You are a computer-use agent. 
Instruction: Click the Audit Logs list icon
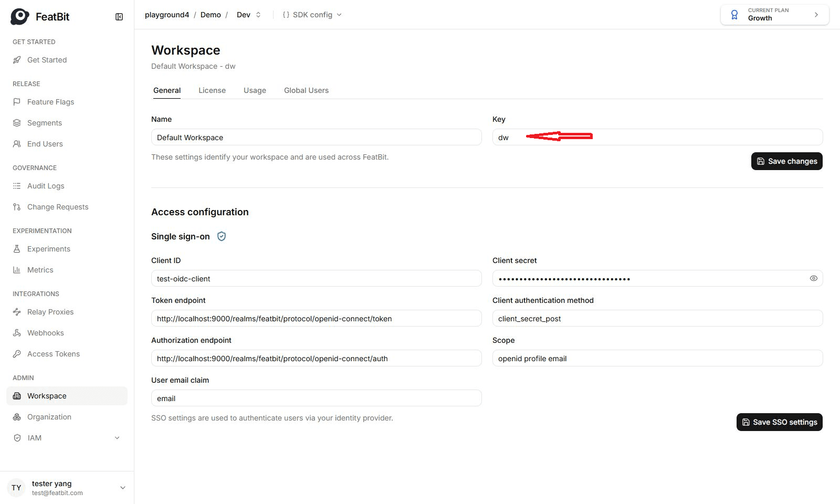pos(17,186)
